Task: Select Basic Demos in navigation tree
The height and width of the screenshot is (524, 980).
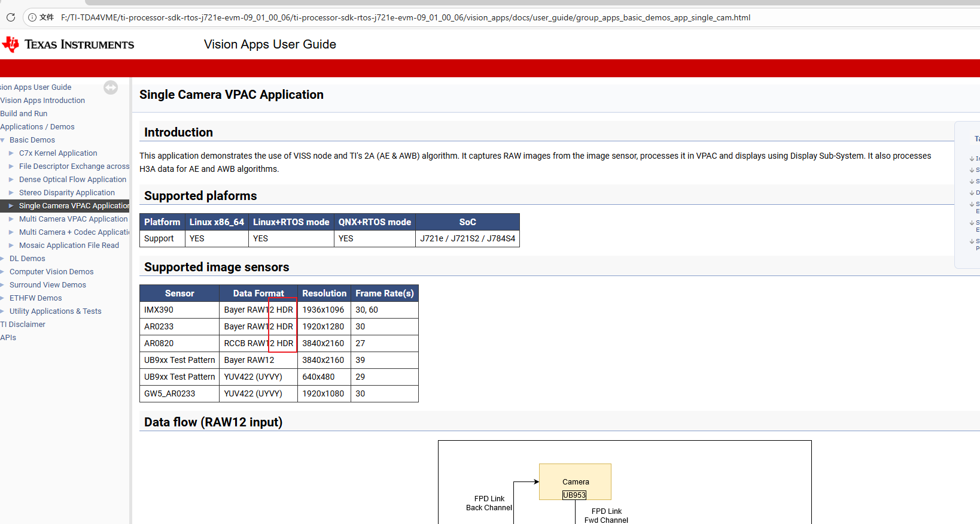Action: coord(32,140)
